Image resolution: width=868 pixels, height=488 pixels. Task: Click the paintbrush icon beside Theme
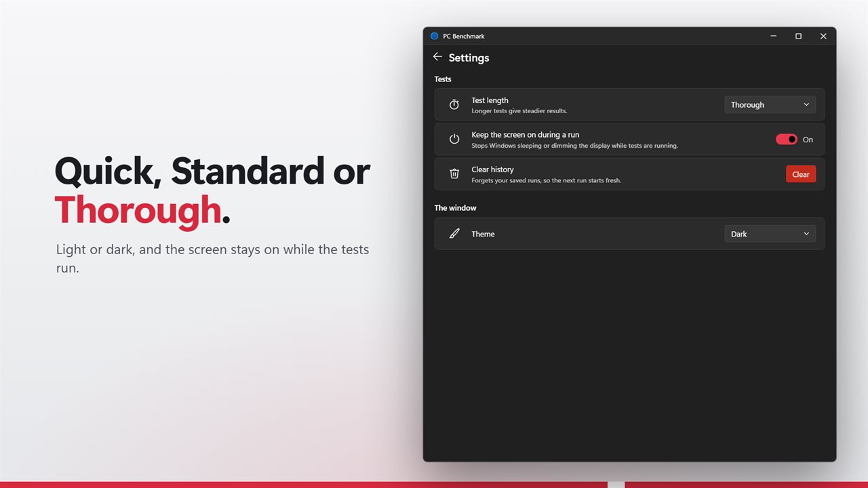[x=454, y=234]
